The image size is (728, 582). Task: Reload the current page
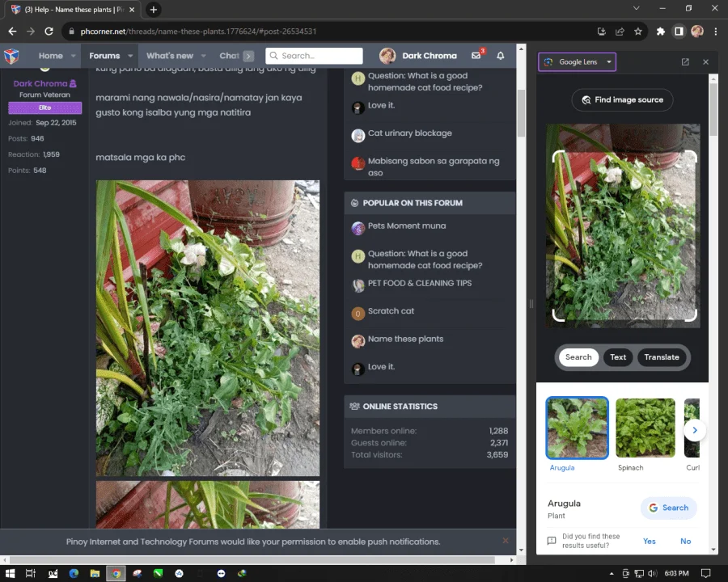tap(49, 31)
